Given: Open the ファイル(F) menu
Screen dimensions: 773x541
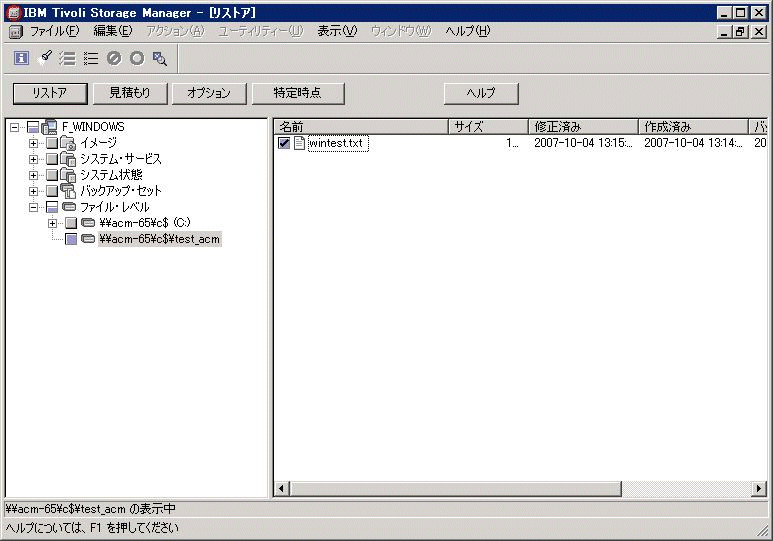Looking at the screenshot, I should [x=54, y=32].
